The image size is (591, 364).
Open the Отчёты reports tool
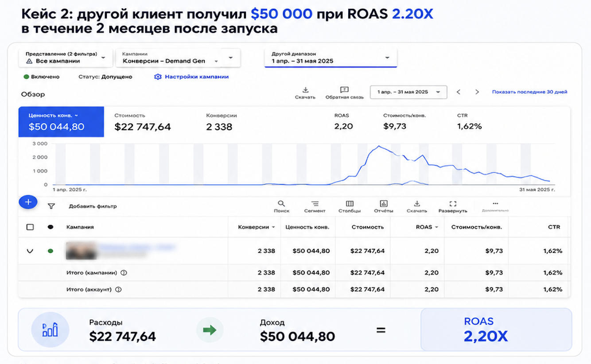click(x=384, y=207)
